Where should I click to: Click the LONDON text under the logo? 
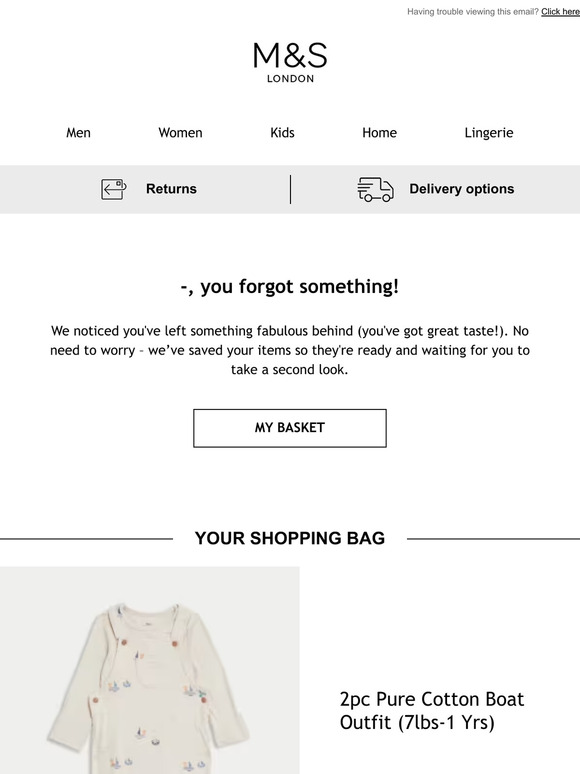290,78
